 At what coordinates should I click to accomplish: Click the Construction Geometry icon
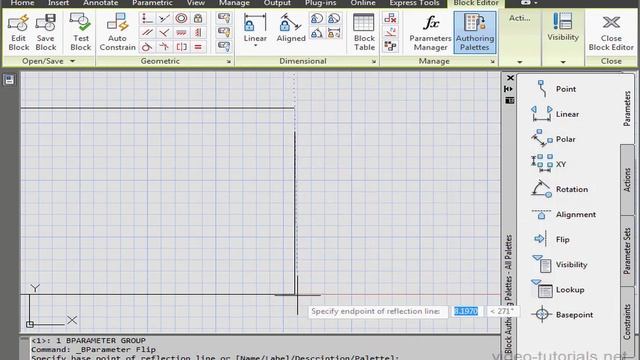[390, 32]
